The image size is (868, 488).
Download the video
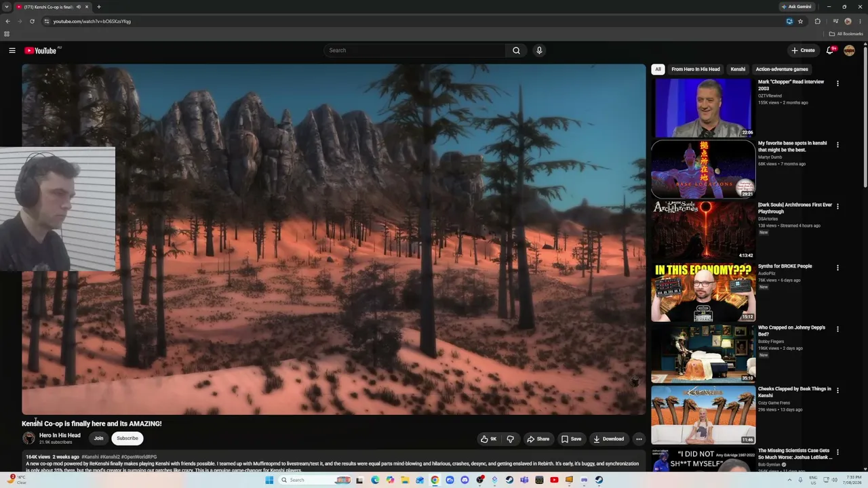[609, 439]
